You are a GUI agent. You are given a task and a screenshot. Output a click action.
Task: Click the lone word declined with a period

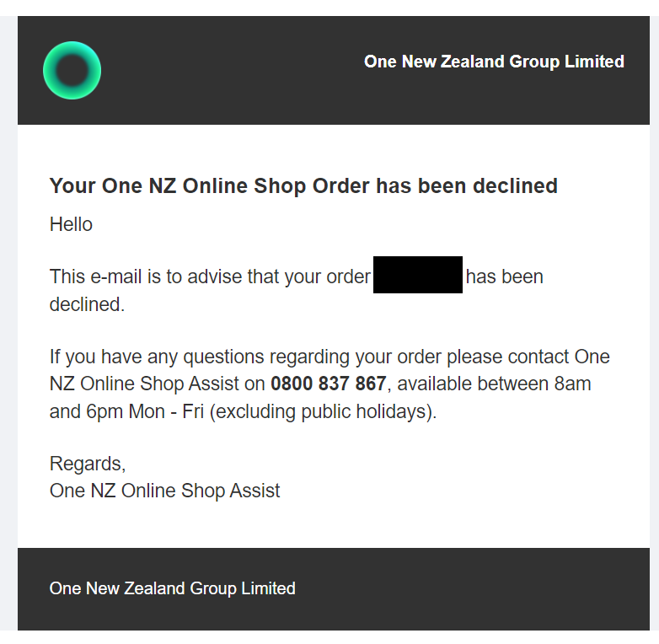click(x=87, y=304)
